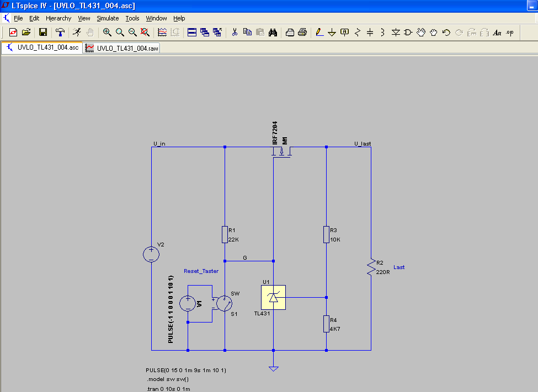This screenshot has height=392, width=538.
Task: Create a new schematic via toolbar icon
Action: tap(13, 32)
